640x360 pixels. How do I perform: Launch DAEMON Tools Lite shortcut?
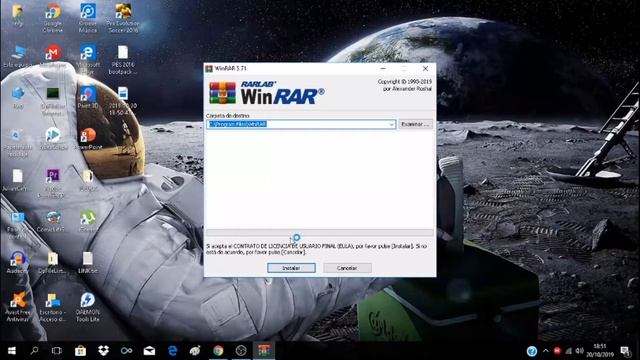(87, 307)
